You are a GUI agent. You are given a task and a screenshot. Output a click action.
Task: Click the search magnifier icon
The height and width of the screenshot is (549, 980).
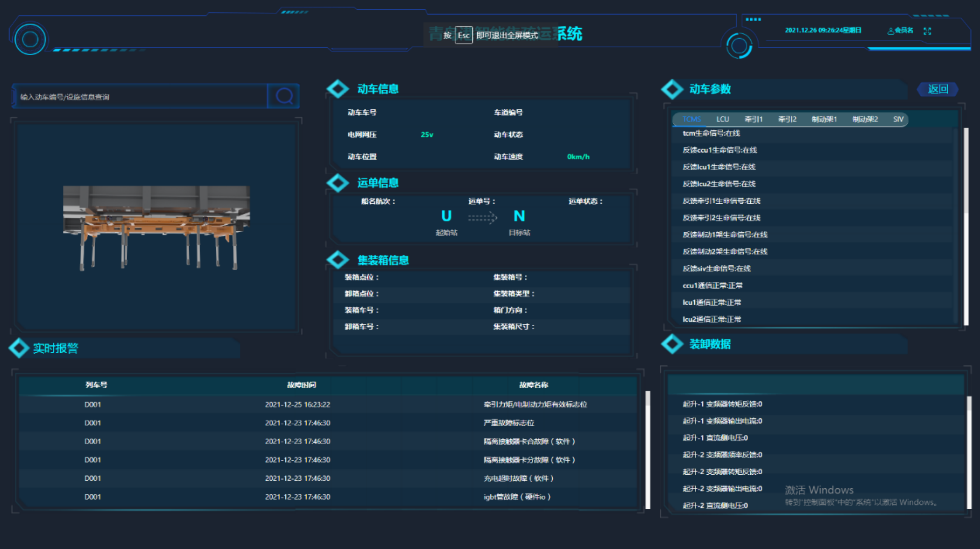click(x=284, y=96)
